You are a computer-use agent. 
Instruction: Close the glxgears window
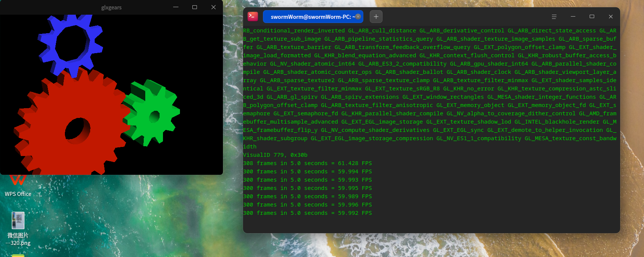coord(214,7)
